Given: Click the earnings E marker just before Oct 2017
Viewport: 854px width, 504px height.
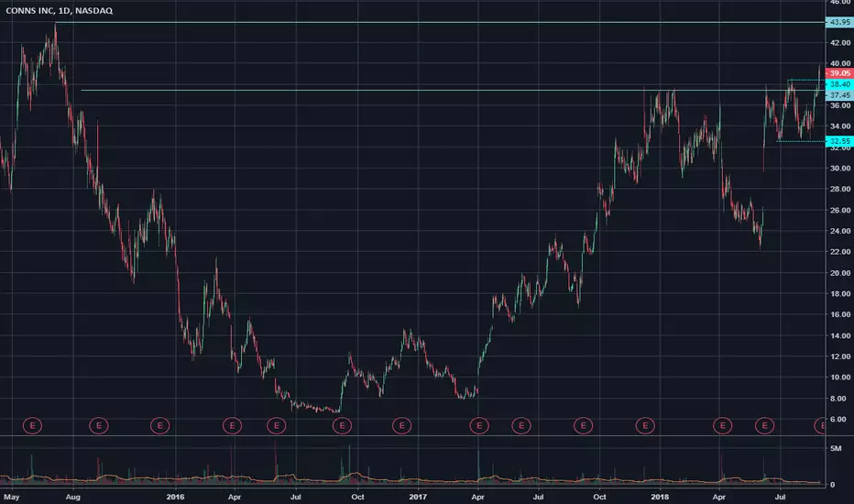Looking at the screenshot, I should pos(584,425).
